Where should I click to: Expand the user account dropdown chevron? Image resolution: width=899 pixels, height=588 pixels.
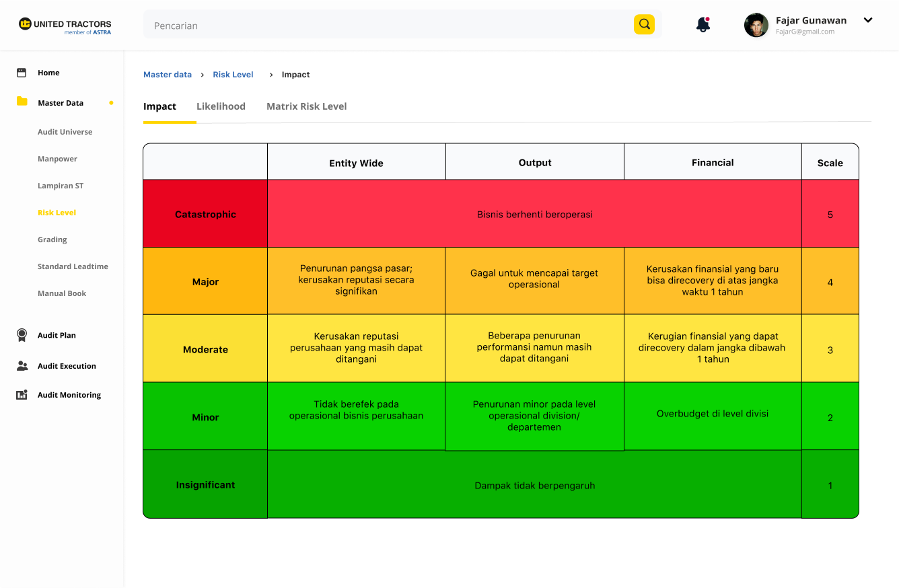868,20
